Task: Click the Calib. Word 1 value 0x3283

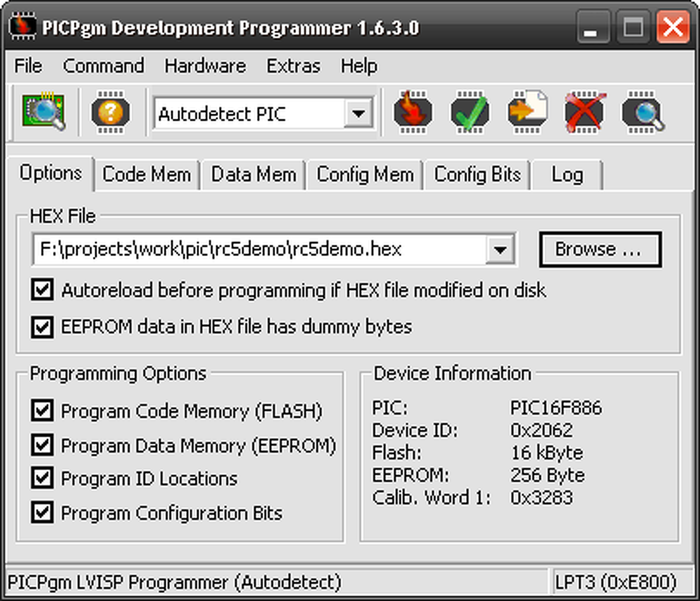Action: point(541,498)
